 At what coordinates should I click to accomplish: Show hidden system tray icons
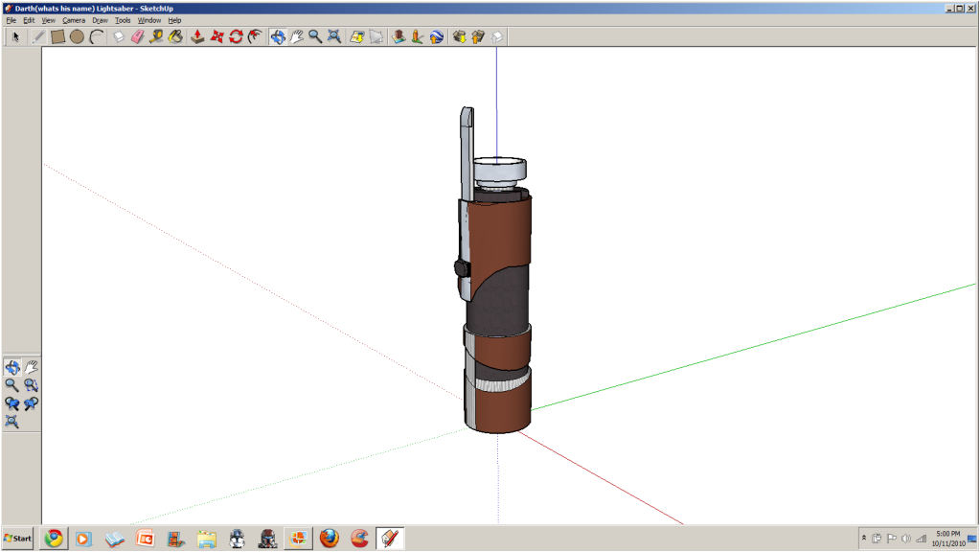point(864,538)
